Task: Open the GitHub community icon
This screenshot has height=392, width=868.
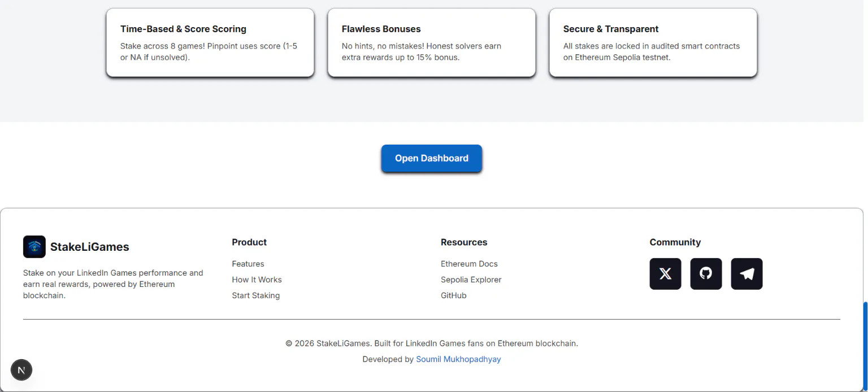Action: [706, 274]
